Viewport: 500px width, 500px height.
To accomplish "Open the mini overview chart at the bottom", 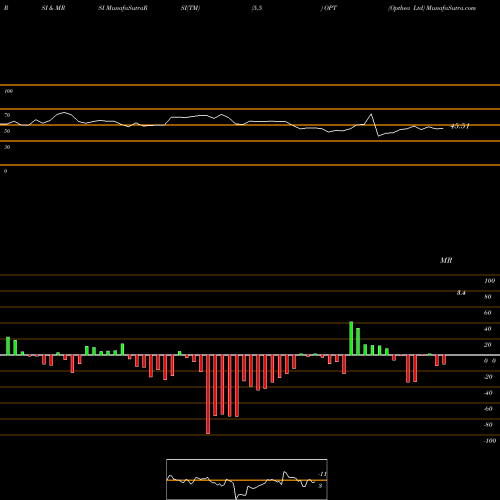I will [x=247, y=479].
